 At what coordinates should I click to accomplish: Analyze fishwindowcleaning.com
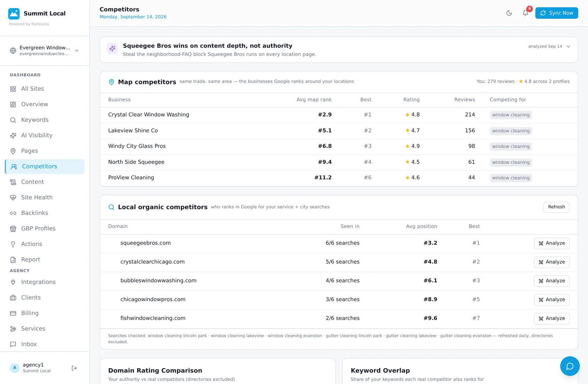pos(552,319)
